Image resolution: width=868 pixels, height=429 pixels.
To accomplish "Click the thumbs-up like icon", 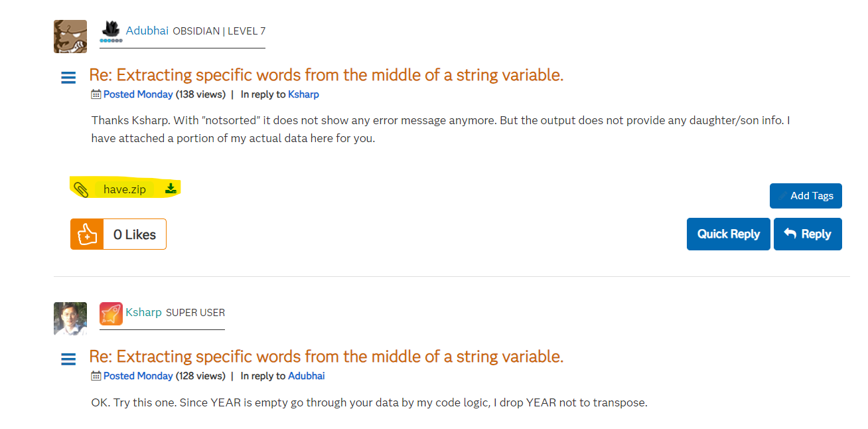I will [x=87, y=234].
